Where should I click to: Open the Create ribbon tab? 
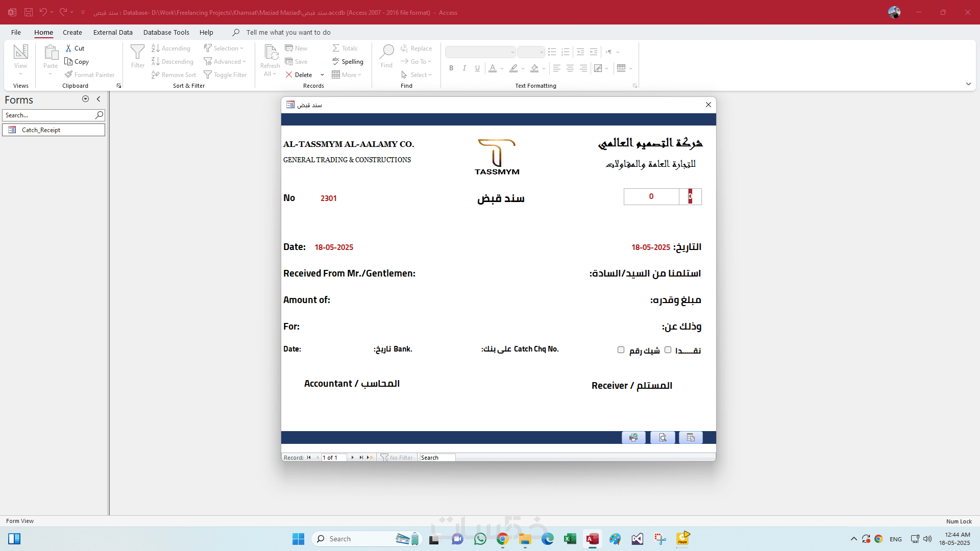tap(72, 32)
